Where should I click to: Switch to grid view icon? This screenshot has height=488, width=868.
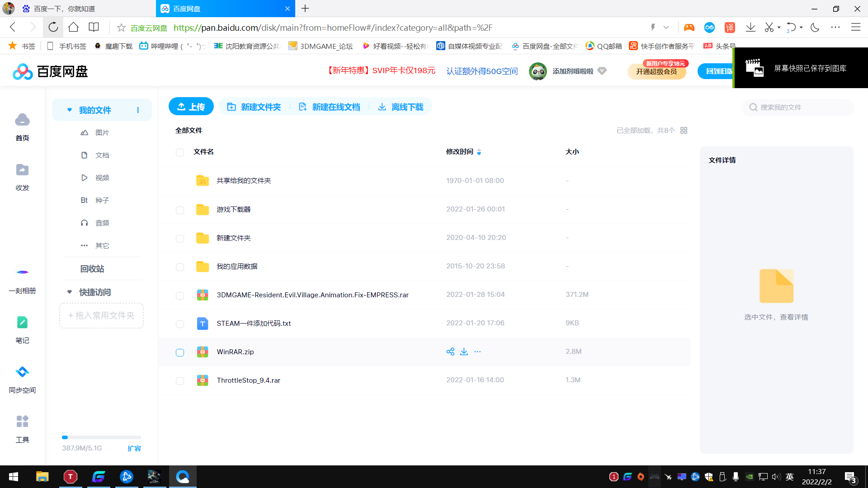tap(684, 131)
